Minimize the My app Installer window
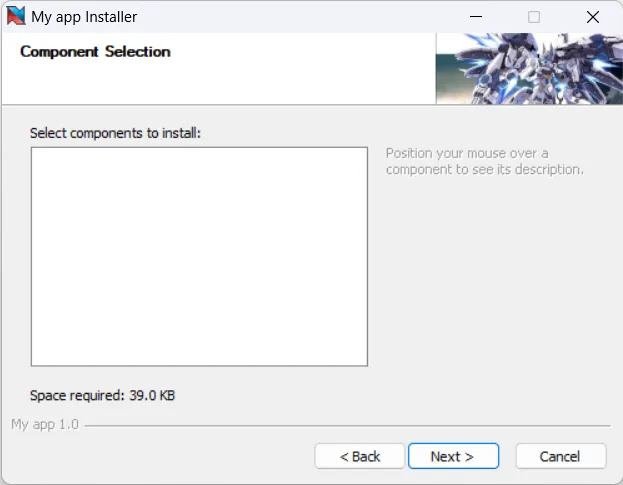The height and width of the screenshot is (485, 623). (x=476, y=17)
